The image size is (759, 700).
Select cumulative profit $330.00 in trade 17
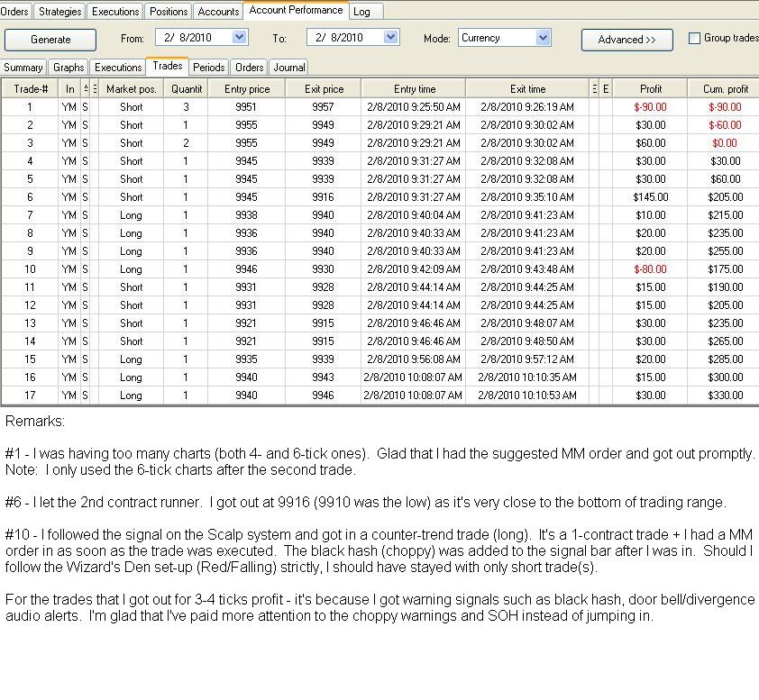[725, 395]
